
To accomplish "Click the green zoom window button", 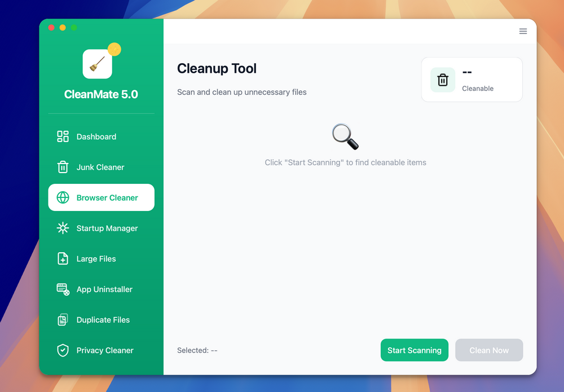I will (74, 28).
